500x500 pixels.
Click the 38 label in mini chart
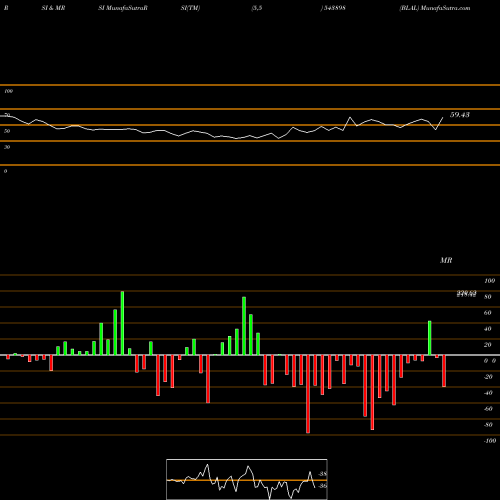(323, 474)
